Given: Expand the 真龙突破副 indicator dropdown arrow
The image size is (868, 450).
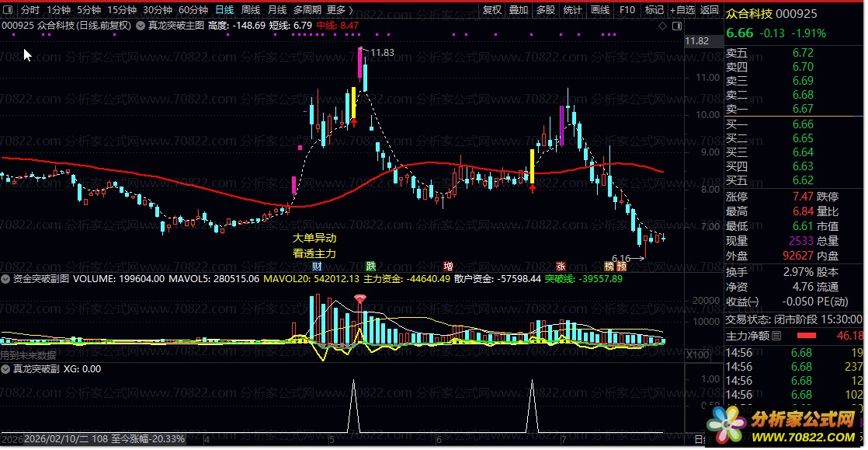Looking at the screenshot, I should pos(5,368).
